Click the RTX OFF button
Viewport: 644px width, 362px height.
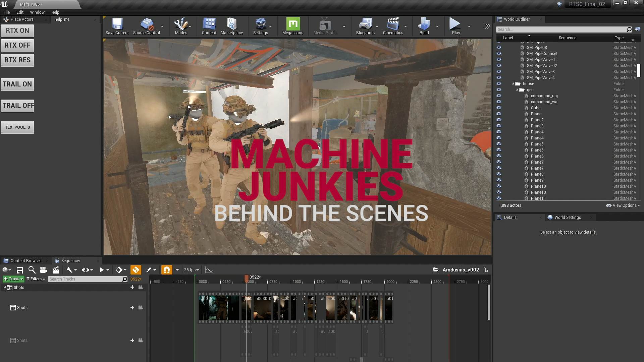pos(17,45)
